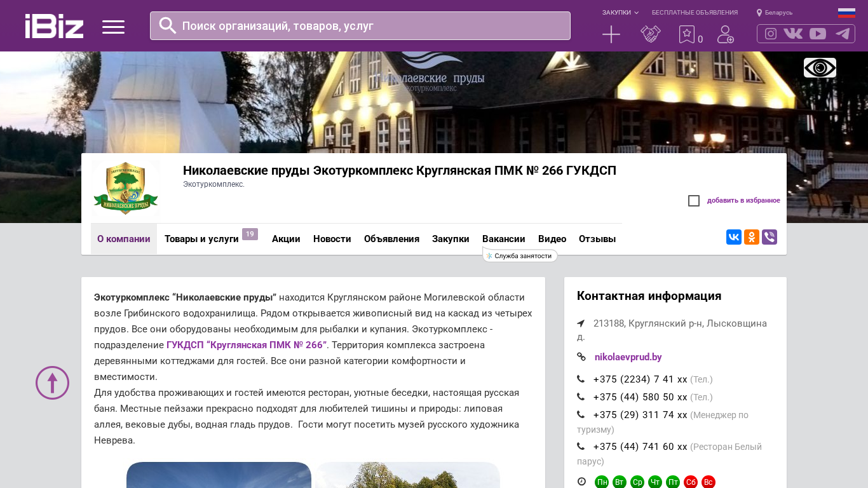This screenshot has height=488, width=868.
Task: Click the search magnifier icon
Action: tap(168, 25)
